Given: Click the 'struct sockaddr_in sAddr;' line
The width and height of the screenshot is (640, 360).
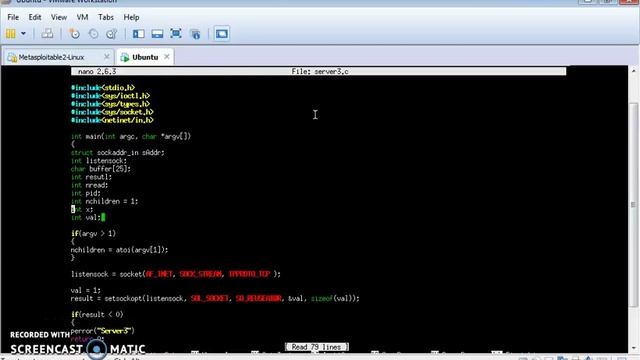Looking at the screenshot, I should tap(118, 152).
